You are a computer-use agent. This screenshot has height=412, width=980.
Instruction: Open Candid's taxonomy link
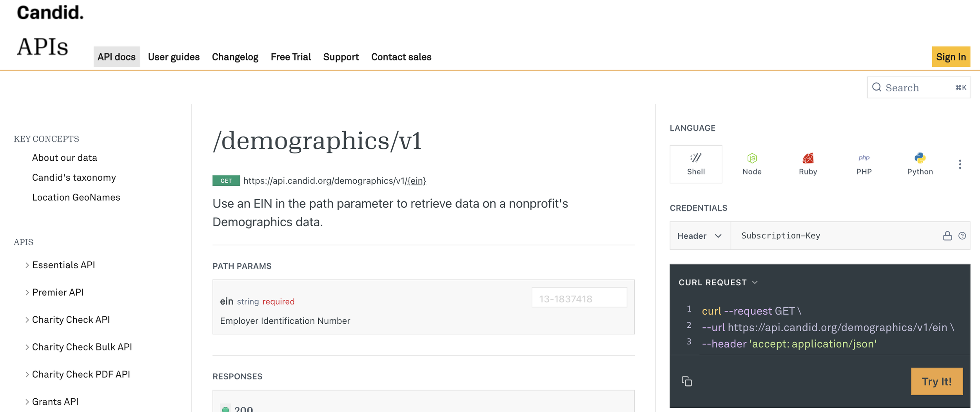[x=74, y=178]
